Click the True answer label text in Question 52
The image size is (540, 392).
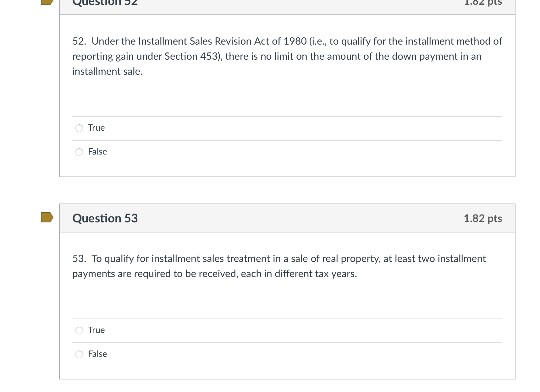click(96, 128)
